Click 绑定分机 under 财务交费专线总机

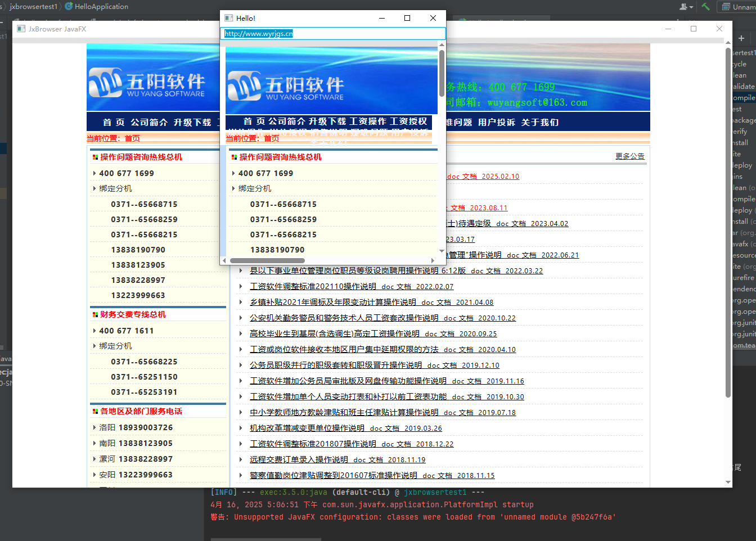pos(115,346)
